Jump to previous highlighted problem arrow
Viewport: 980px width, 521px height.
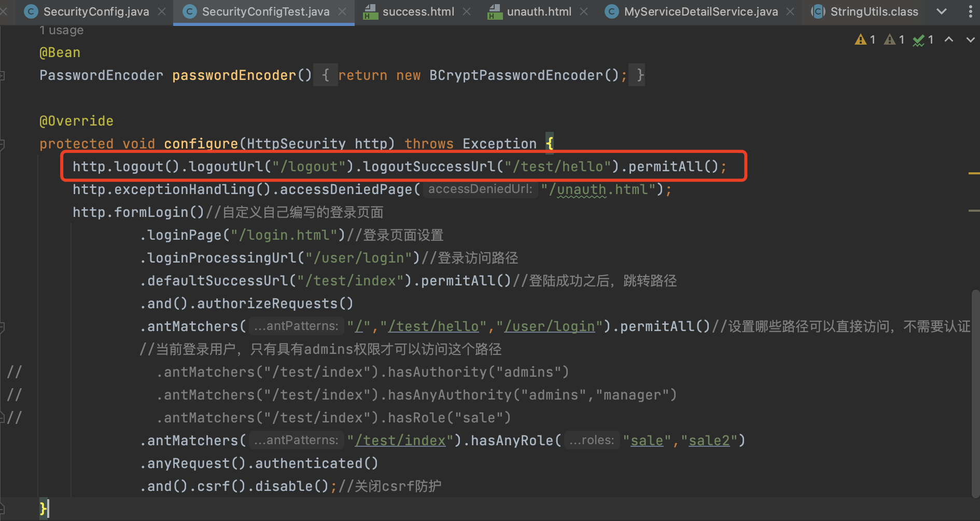coord(949,39)
